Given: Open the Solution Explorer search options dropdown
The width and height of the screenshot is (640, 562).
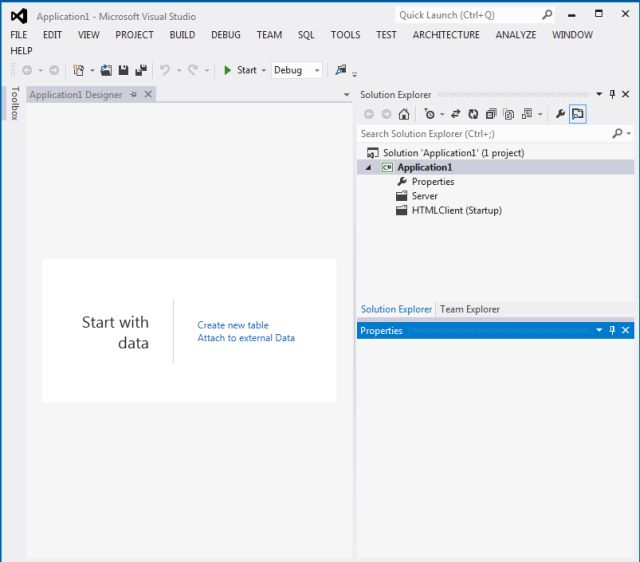Looking at the screenshot, I should [627, 134].
